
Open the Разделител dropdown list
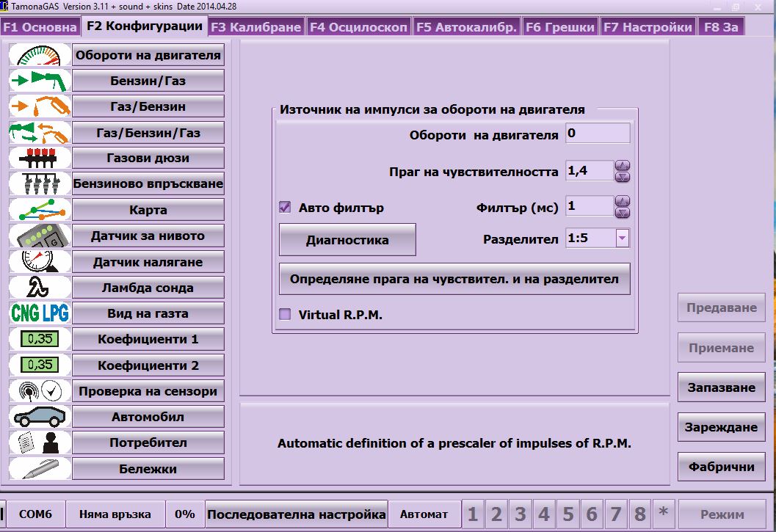pos(622,238)
